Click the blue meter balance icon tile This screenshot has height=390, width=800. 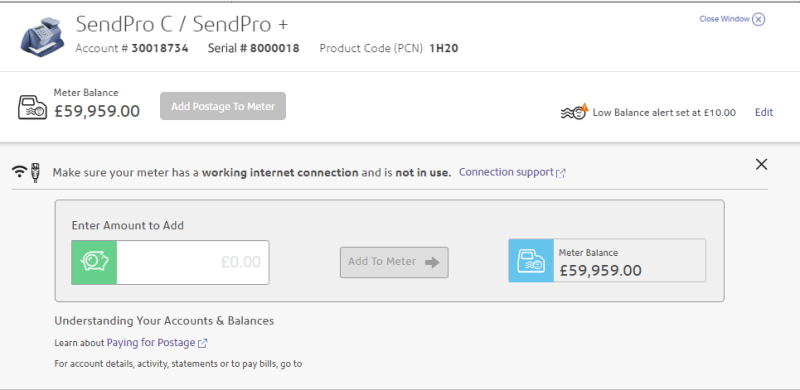click(531, 260)
